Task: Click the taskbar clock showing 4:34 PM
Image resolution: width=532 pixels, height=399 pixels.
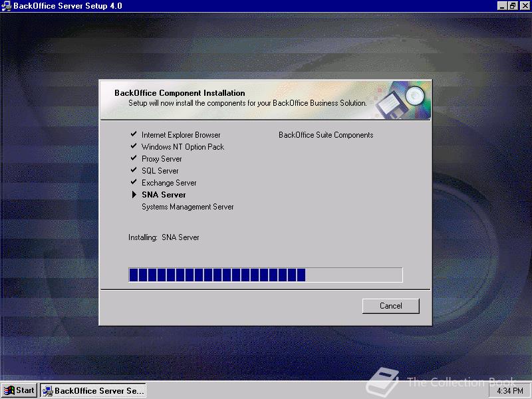Action: [x=510, y=391]
